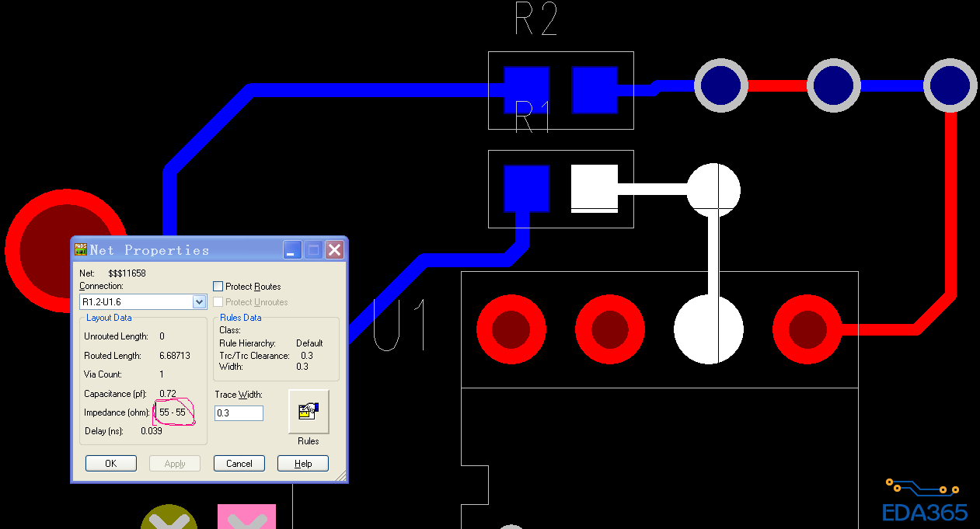Close the Net Properties dialog
Image resolution: width=980 pixels, height=529 pixels.
coord(334,249)
